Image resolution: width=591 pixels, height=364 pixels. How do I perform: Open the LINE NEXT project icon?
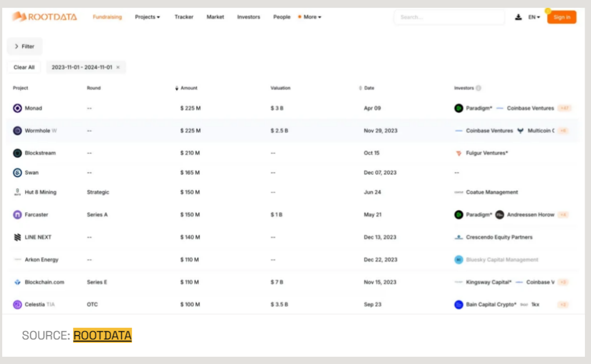(x=17, y=237)
